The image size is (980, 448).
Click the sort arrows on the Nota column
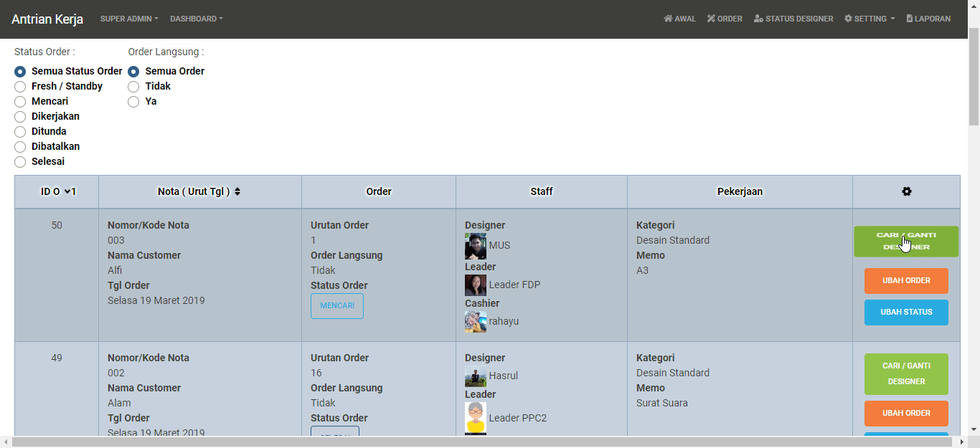[237, 191]
